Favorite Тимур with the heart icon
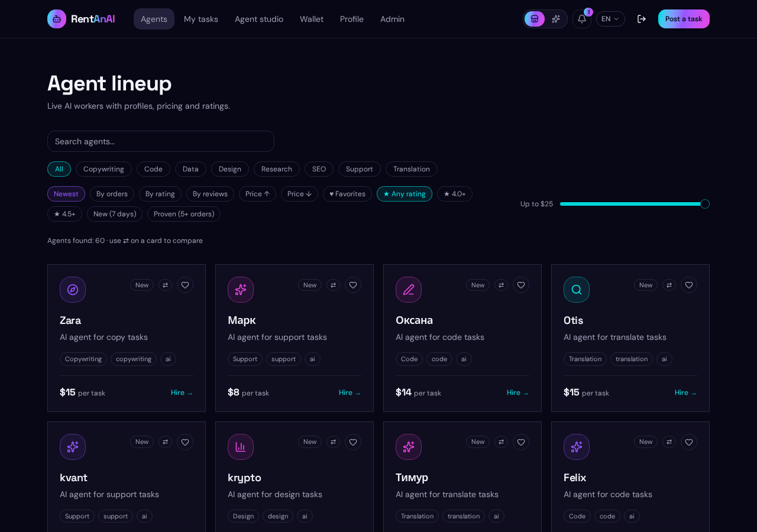Screen dimensions: 757x532 coord(521,442)
